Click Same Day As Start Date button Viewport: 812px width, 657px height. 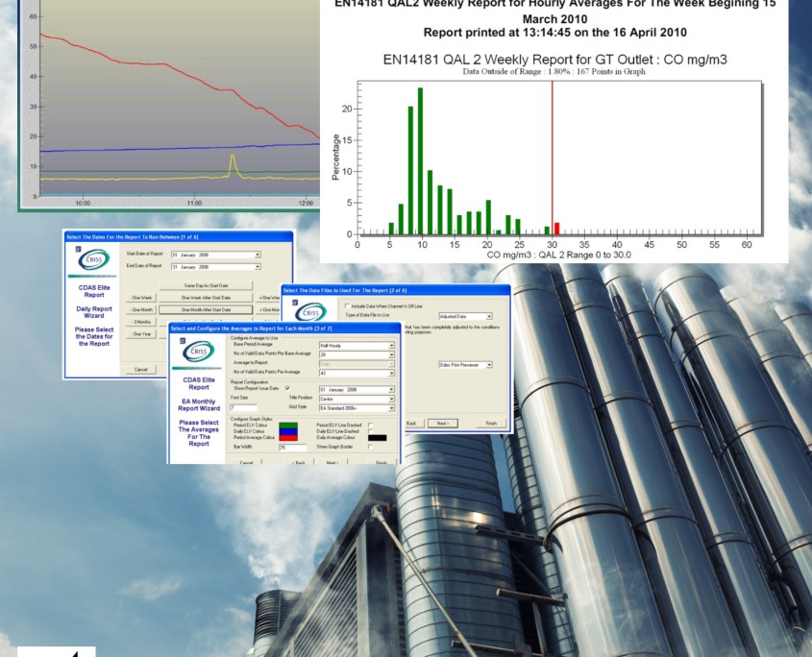[206, 285]
